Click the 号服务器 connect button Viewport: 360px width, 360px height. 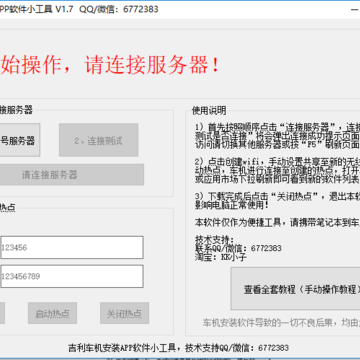pyautogui.click(x=19, y=140)
